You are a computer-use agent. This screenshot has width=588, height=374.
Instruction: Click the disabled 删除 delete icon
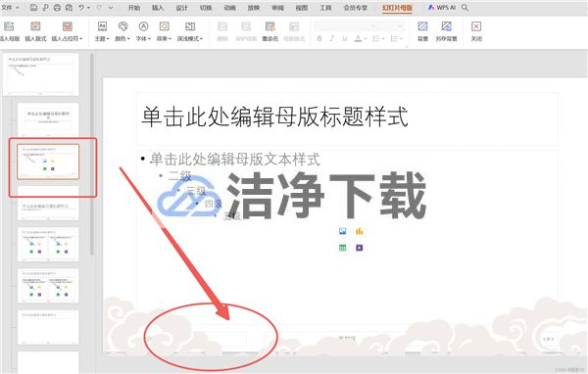click(x=222, y=31)
